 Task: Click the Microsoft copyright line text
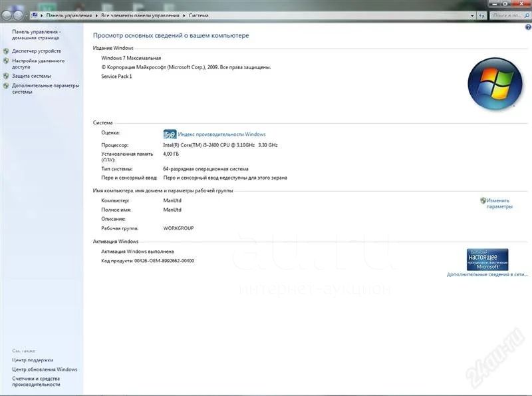pyautogui.click(x=186, y=67)
